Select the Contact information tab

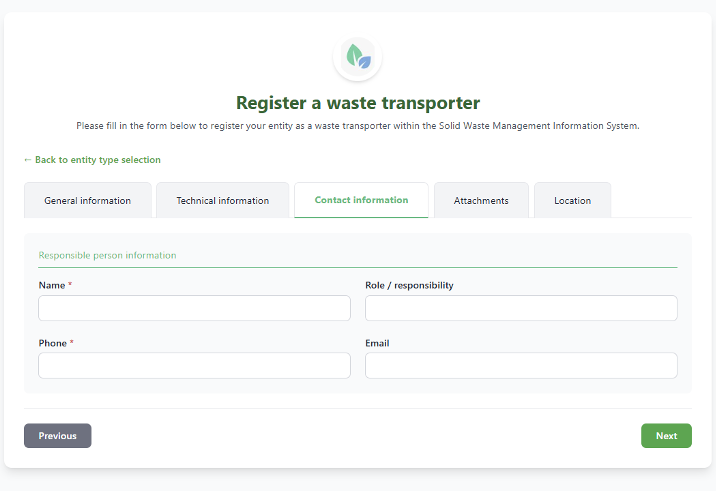pos(361,200)
